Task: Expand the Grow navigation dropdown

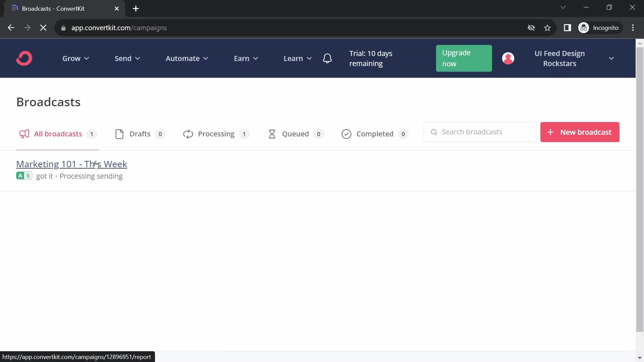Action: point(75,58)
